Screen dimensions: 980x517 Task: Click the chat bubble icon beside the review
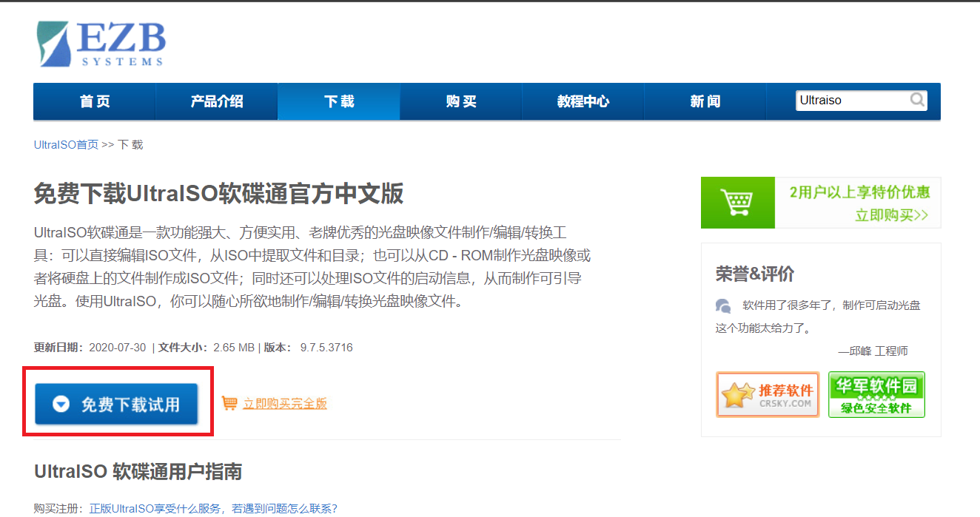point(723,305)
